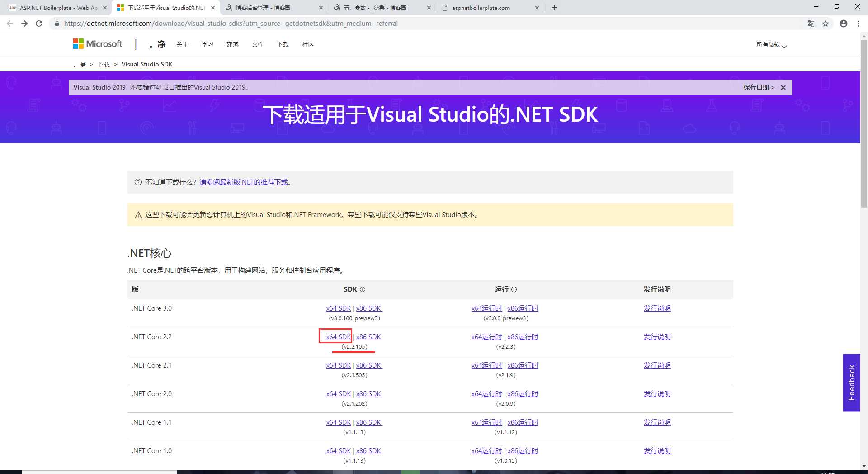The height and width of the screenshot is (474, 868).
Task: Open release notes for .NET Core 1.0
Action: click(x=657, y=451)
